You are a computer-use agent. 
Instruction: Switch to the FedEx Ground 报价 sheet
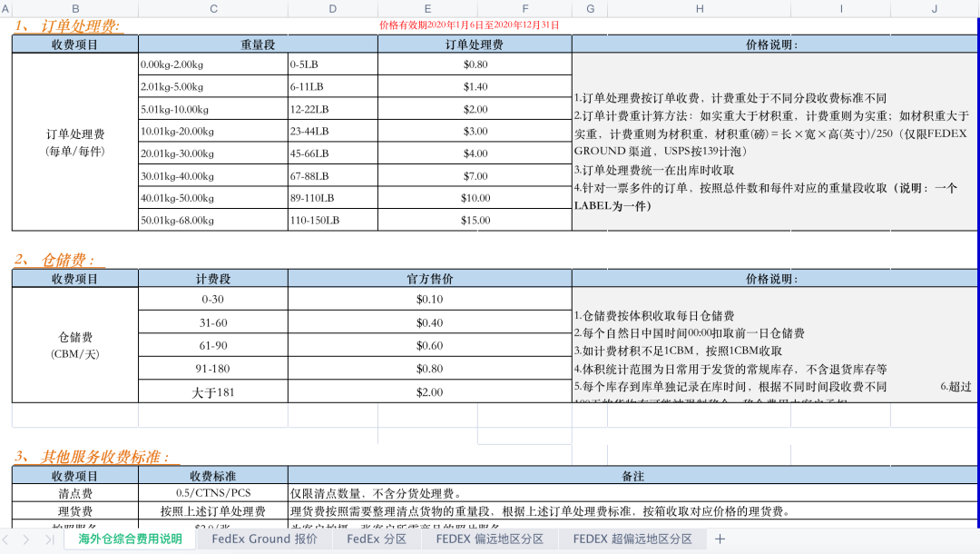click(x=263, y=538)
